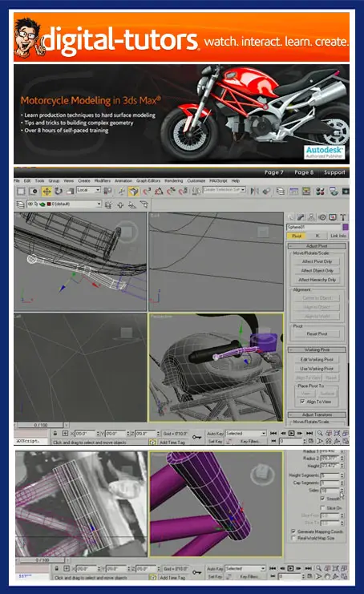
Task: Open Create Selection Set dropdown
Action: click(224, 190)
